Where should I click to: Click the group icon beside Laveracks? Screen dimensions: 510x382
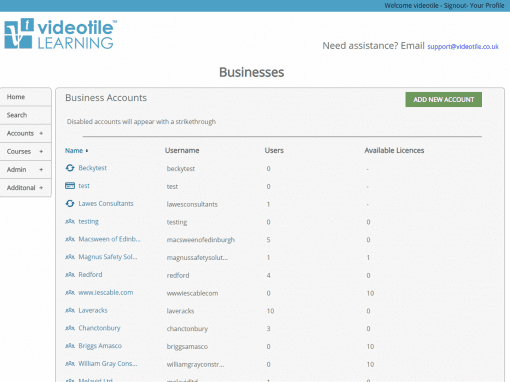point(70,310)
